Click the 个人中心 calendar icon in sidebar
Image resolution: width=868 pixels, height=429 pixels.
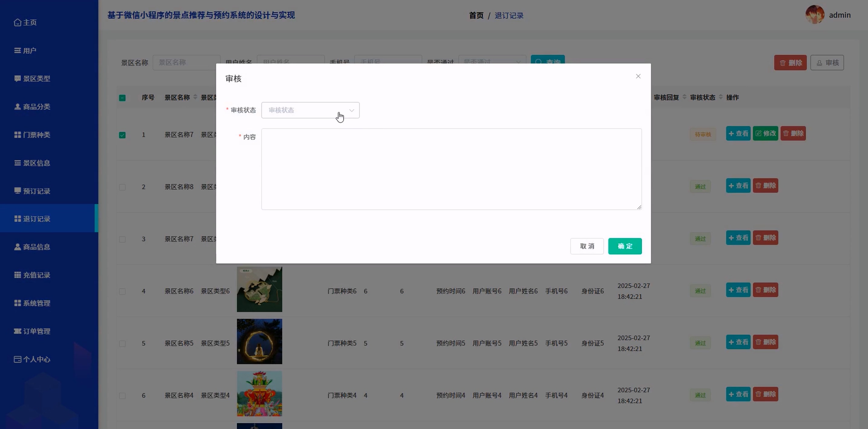click(x=18, y=359)
